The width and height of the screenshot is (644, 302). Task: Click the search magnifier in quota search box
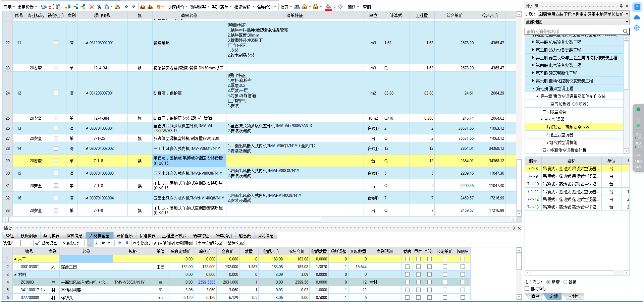[626, 31]
